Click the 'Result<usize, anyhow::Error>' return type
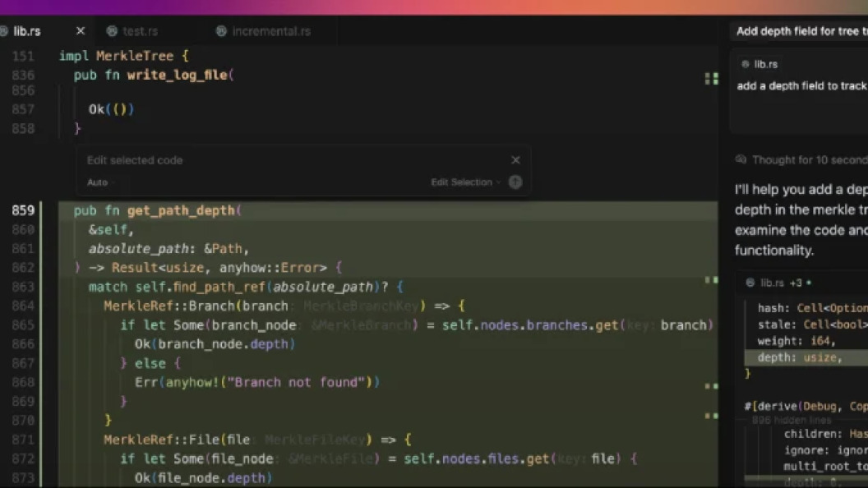Image resolution: width=868 pixels, height=488 pixels. coord(219,268)
